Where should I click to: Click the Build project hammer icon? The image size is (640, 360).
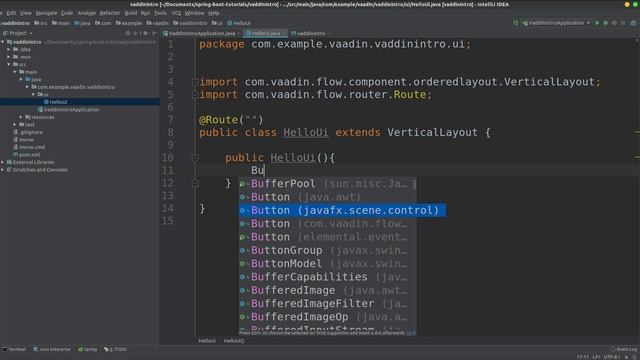pos(516,23)
